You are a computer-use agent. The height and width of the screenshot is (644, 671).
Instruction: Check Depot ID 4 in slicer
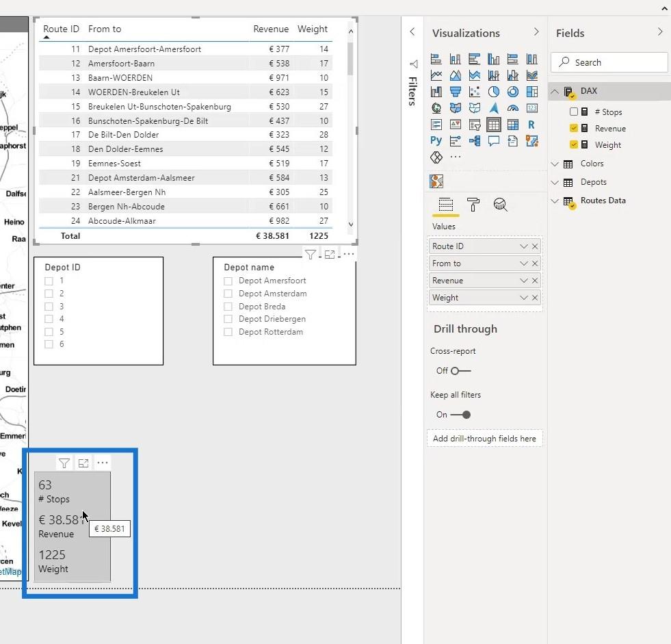[x=49, y=319]
